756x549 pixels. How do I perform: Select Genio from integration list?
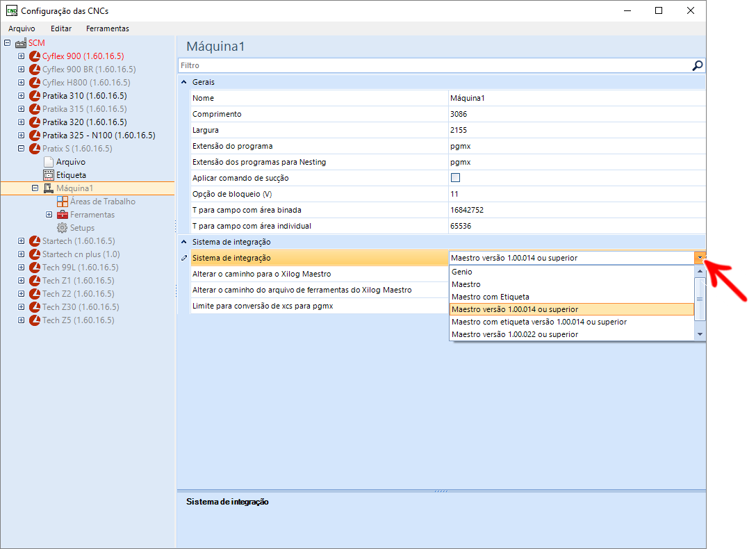coord(571,272)
